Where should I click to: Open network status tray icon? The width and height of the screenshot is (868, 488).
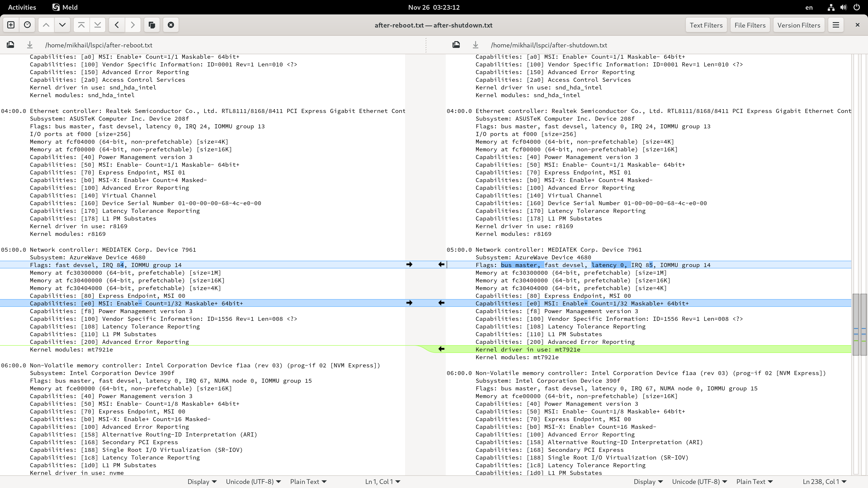[x=831, y=7]
